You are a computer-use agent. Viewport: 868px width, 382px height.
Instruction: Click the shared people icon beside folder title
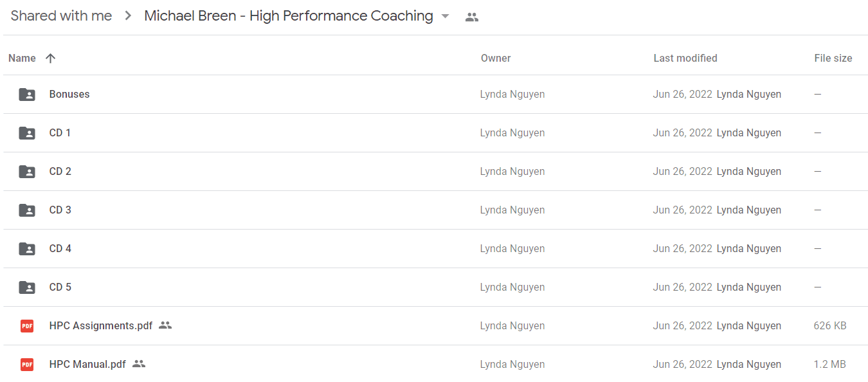coord(472,17)
